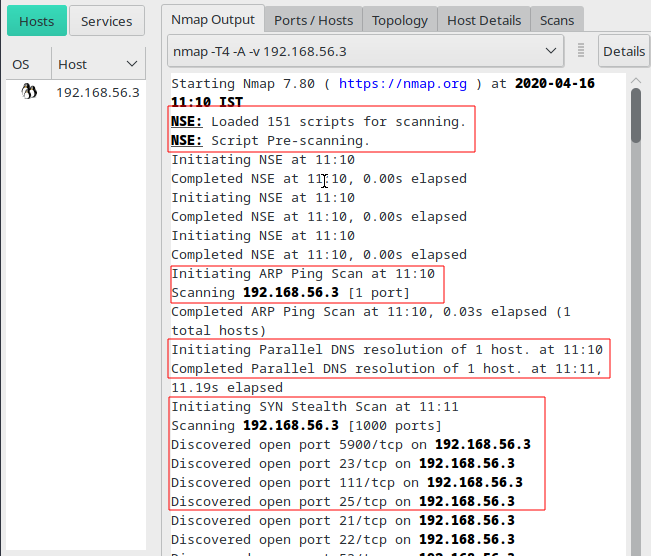Click the '11:10 IST' timestamp text
This screenshot has height=556, width=651.
point(207,102)
